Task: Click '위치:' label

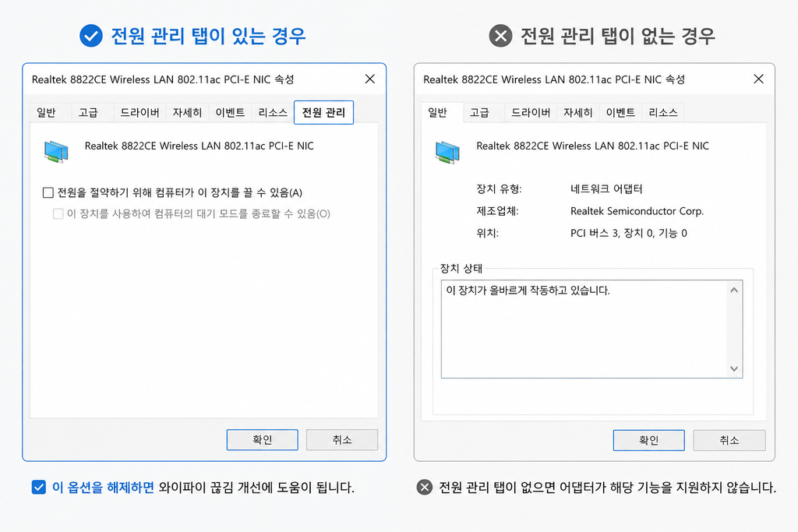Action: [x=487, y=233]
